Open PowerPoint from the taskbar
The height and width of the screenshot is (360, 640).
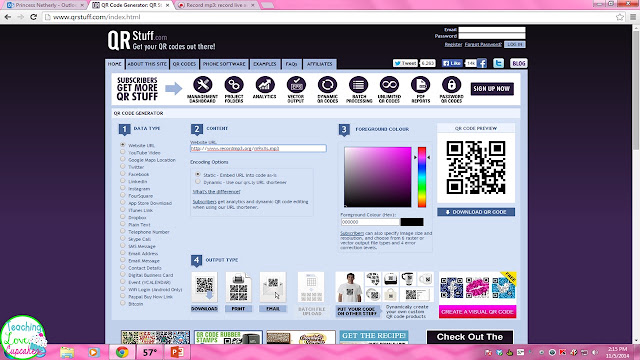coord(177,352)
